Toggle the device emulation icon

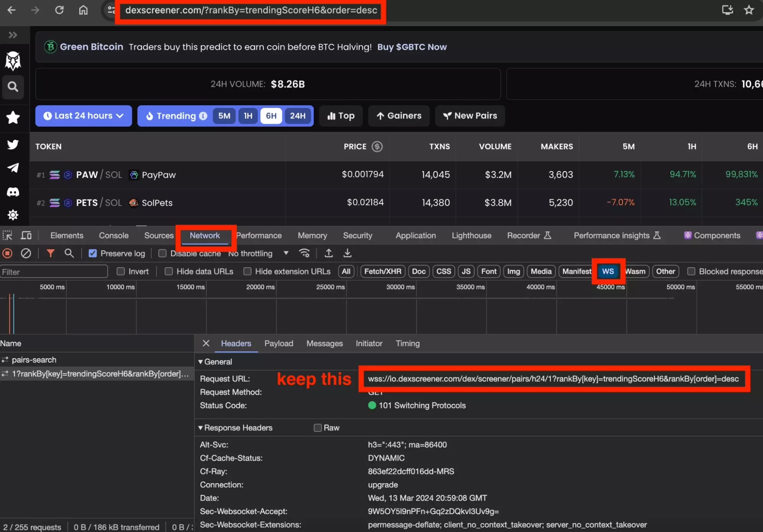click(x=26, y=235)
